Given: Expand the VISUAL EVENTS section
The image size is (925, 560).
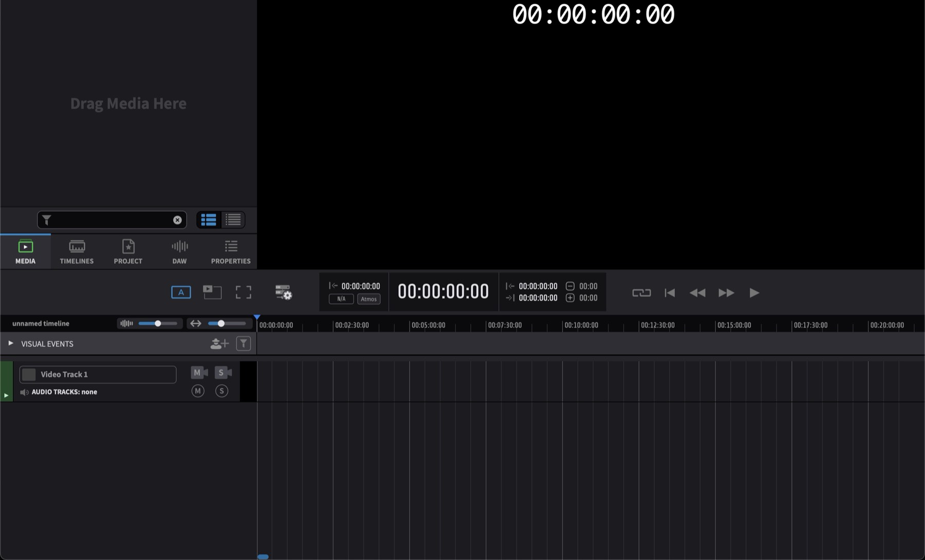Looking at the screenshot, I should [x=10, y=343].
